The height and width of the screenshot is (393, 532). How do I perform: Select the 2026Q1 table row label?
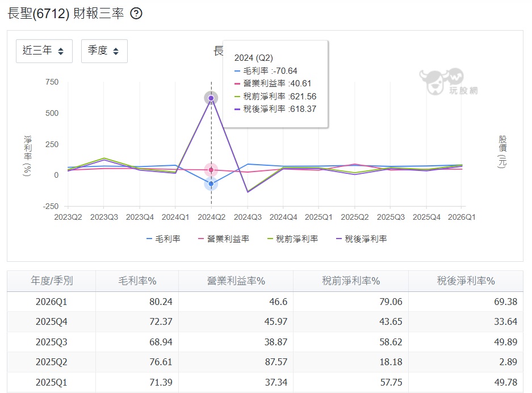pyautogui.click(x=52, y=302)
